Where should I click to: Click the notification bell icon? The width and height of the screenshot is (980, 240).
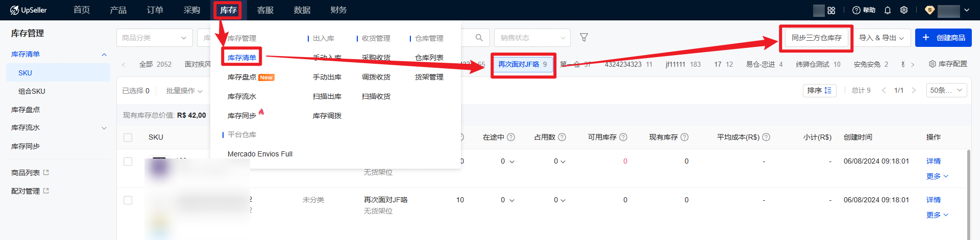pyautogui.click(x=888, y=10)
